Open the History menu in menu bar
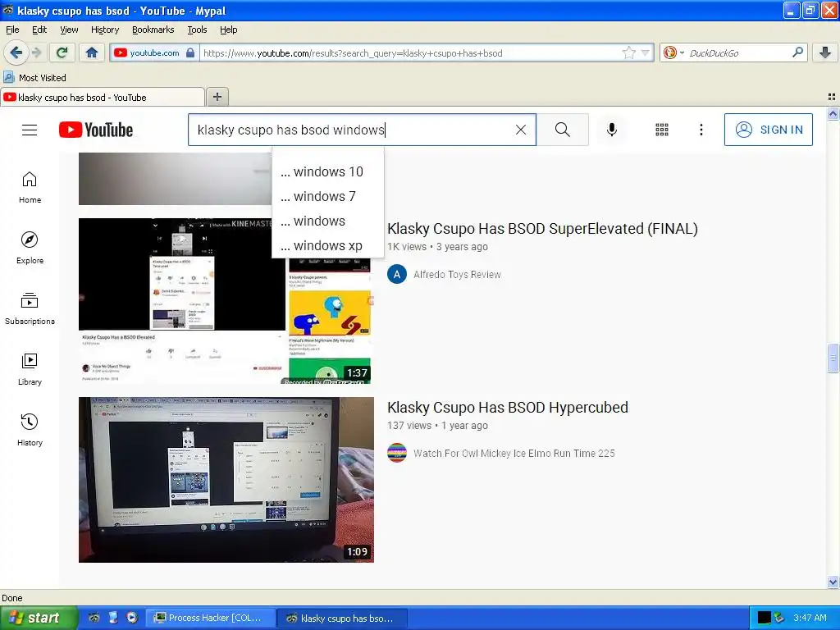Viewport: 840px width, 630px height. click(x=104, y=30)
